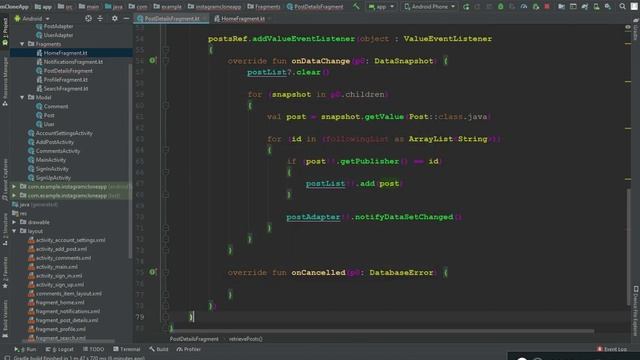Open the Terminal tool window button
The height and width of the screenshot is (360, 640).
tap(127, 349)
